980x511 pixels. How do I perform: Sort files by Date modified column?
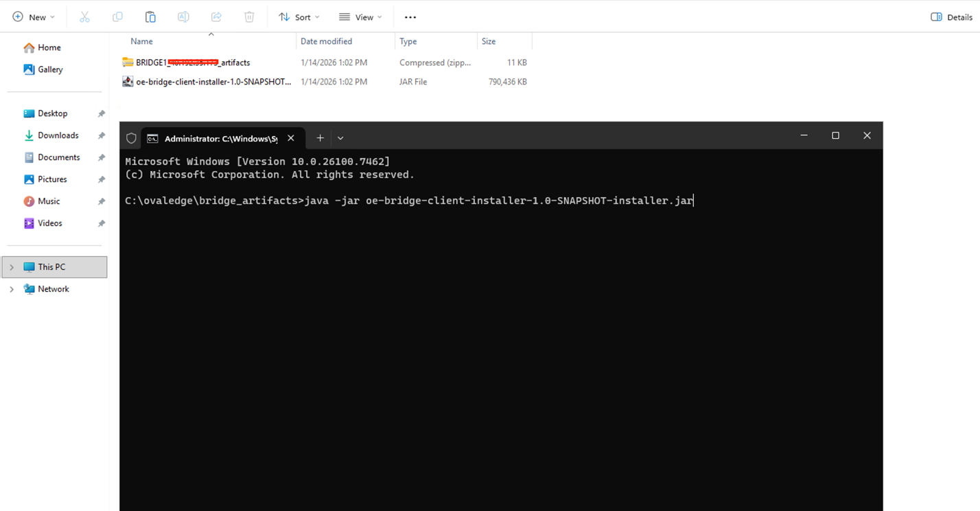coord(327,41)
